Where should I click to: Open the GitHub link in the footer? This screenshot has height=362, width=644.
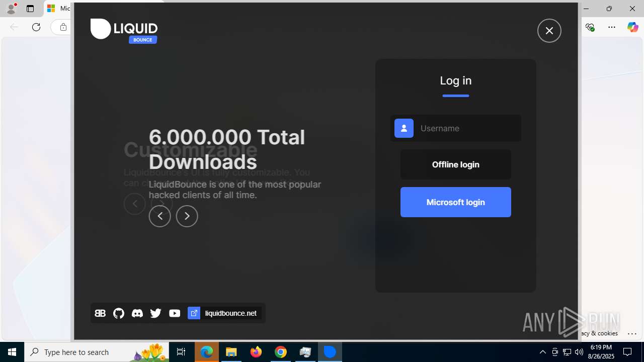point(119,313)
